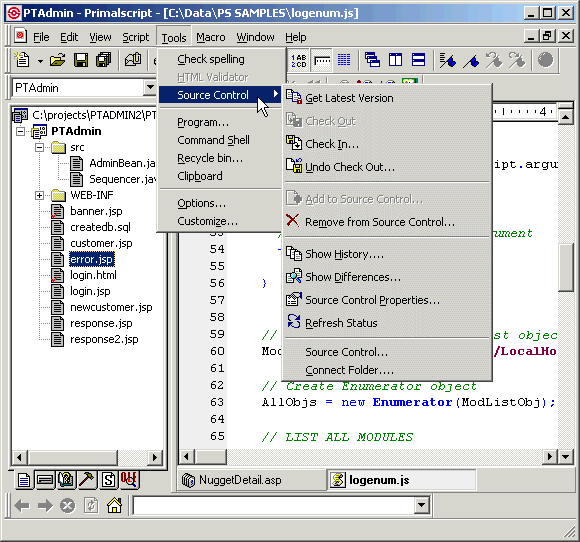The image size is (580, 542).
Task: Click Show Differences... submenu item
Action: click(388, 277)
